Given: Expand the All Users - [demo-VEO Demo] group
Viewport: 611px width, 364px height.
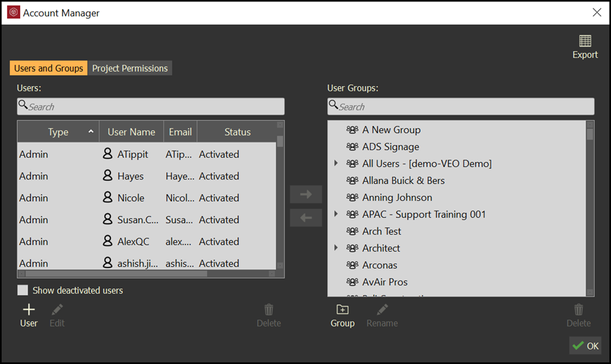Looking at the screenshot, I should pos(336,164).
